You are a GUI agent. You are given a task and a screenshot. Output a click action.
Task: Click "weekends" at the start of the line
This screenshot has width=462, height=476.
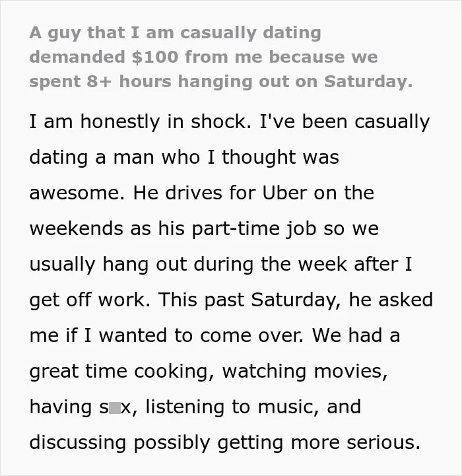coord(76,228)
